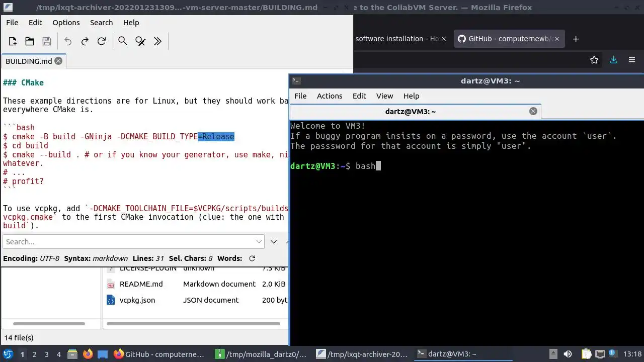Open the terminal View menu

pos(384,96)
